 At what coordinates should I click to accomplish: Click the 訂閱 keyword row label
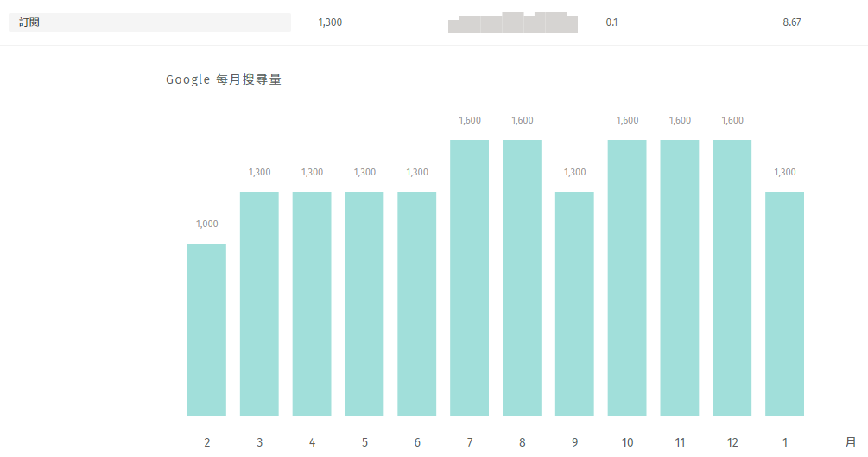point(29,22)
